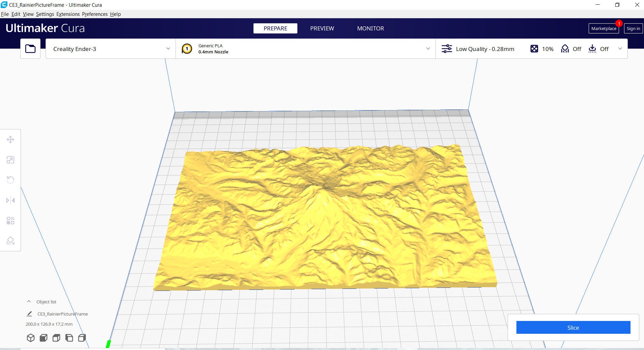Image resolution: width=644 pixels, height=350 pixels.
Task: Select CE3_RainierPictureFrame in the object list
Action: click(62, 314)
